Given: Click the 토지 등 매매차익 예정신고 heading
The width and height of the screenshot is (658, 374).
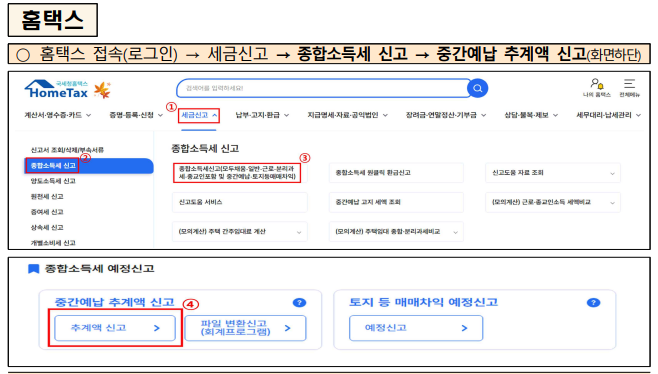Looking at the screenshot, I should (423, 302).
